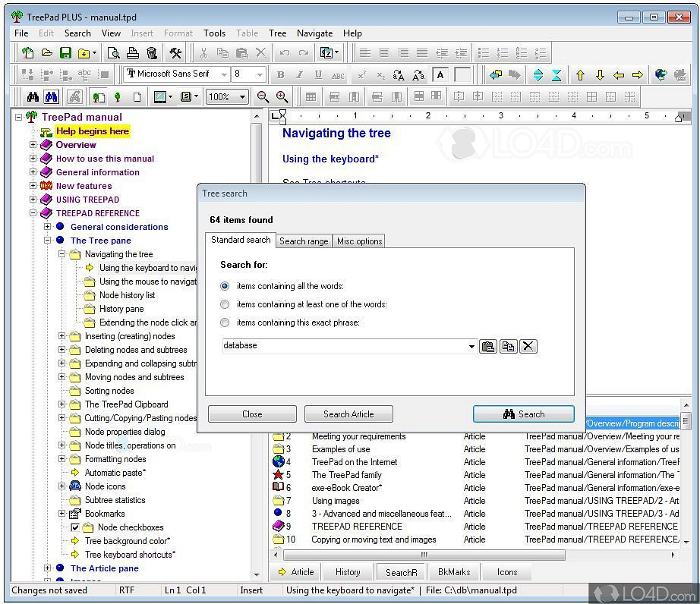Click the Paste clipboard icon in the main toolbar

(x=241, y=53)
